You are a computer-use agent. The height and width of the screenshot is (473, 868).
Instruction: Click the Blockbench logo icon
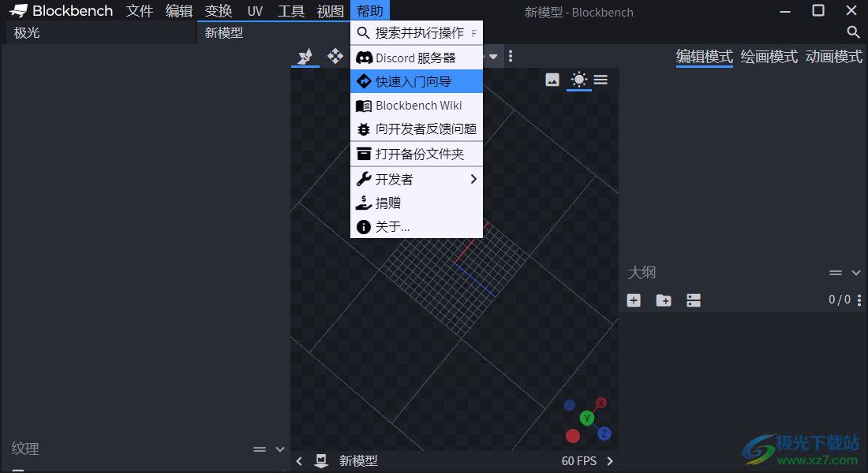coord(18,10)
